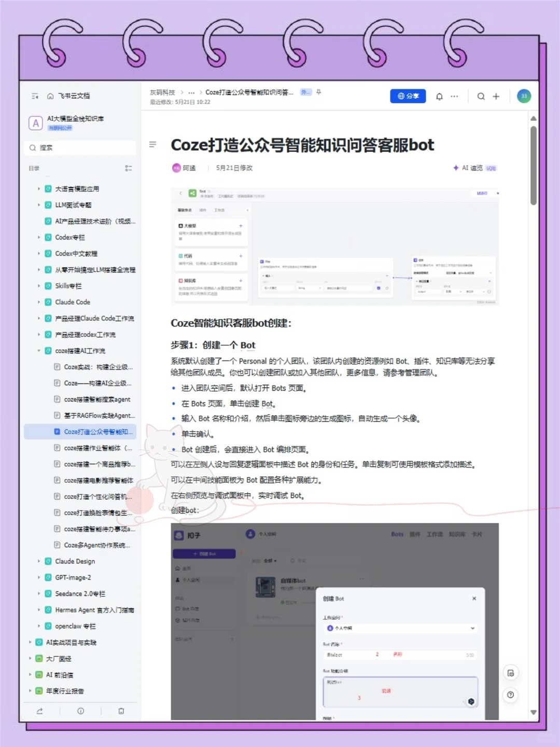Open AI产品经理技术进阶 document
This screenshot has width=560, height=747.
tap(95, 221)
